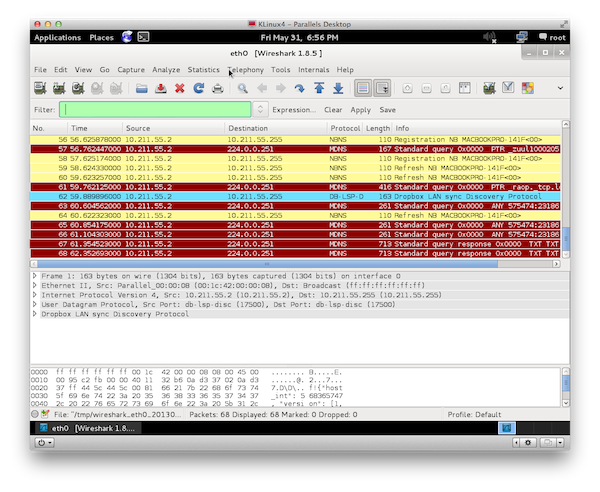The width and height of the screenshot is (600, 492).
Task: Reset zoom to normal size icon
Action: point(445,88)
